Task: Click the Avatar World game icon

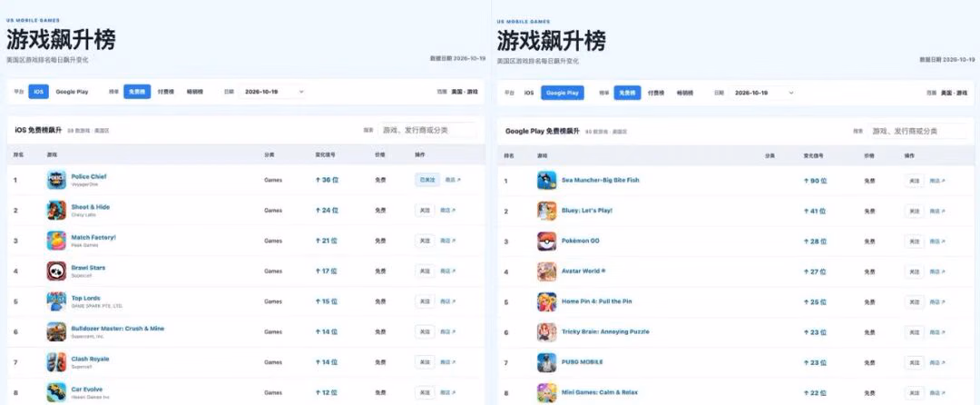Action: click(x=547, y=272)
